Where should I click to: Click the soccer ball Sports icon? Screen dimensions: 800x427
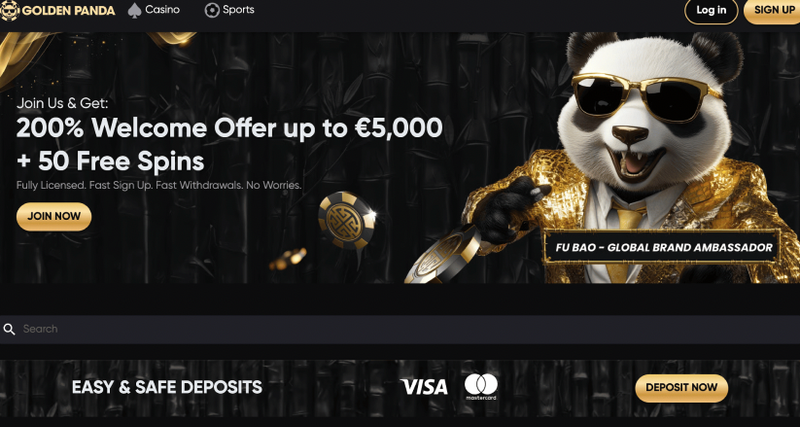click(212, 10)
